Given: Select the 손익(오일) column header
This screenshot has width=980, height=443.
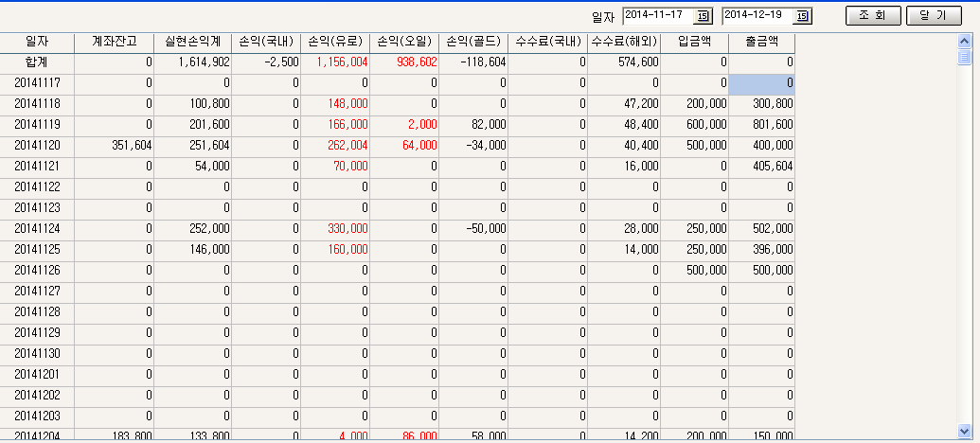Looking at the screenshot, I should [404, 43].
